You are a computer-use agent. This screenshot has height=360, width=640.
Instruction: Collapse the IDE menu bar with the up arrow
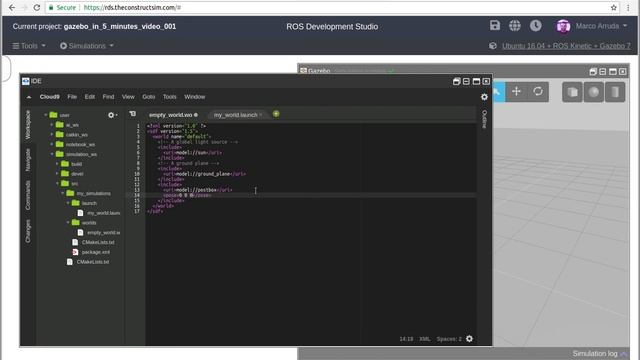click(x=29, y=97)
